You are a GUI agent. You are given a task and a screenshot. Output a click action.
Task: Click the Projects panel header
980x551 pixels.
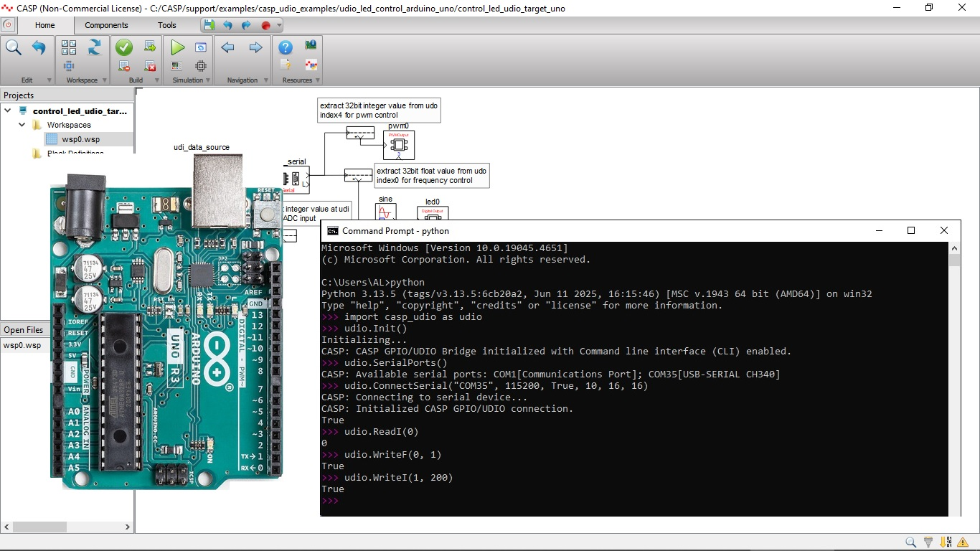[67, 95]
